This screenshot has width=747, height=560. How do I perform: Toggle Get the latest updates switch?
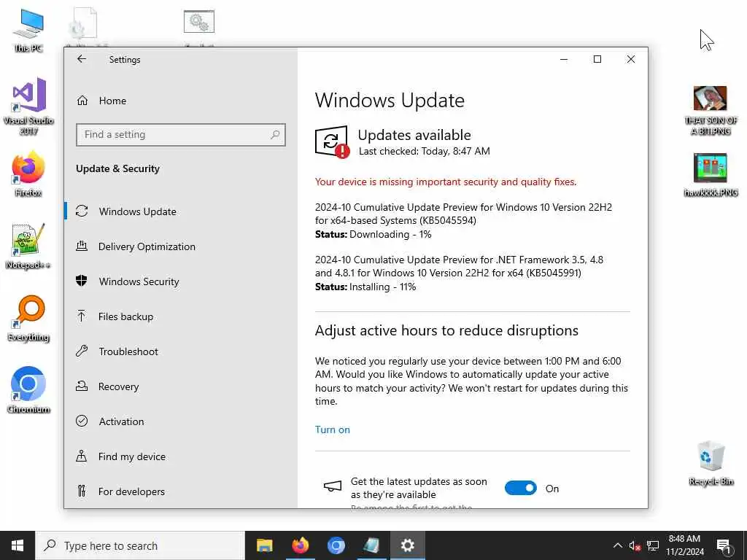[521, 488]
